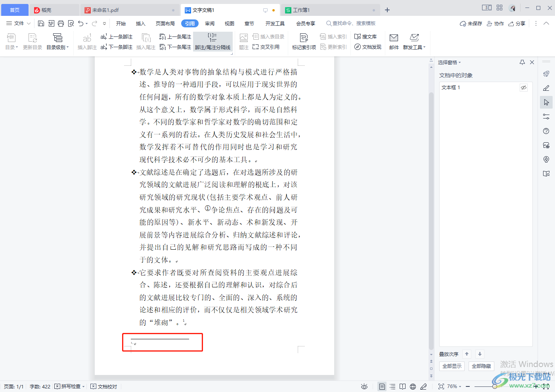Move object up in 叠放次序 order
The width and height of the screenshot is (555, 392).
pyautogui.click(x=467, y=354)
